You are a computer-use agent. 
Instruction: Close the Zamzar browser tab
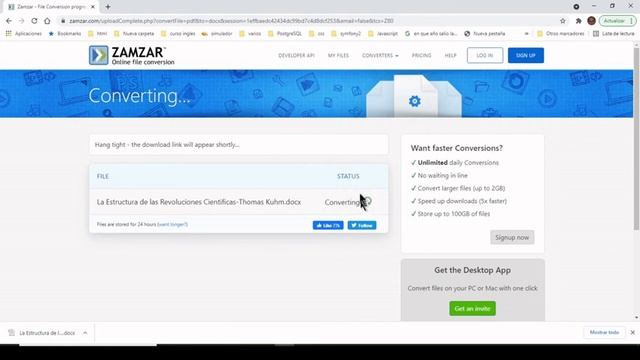pyautogui.click(x=93, y=7)
